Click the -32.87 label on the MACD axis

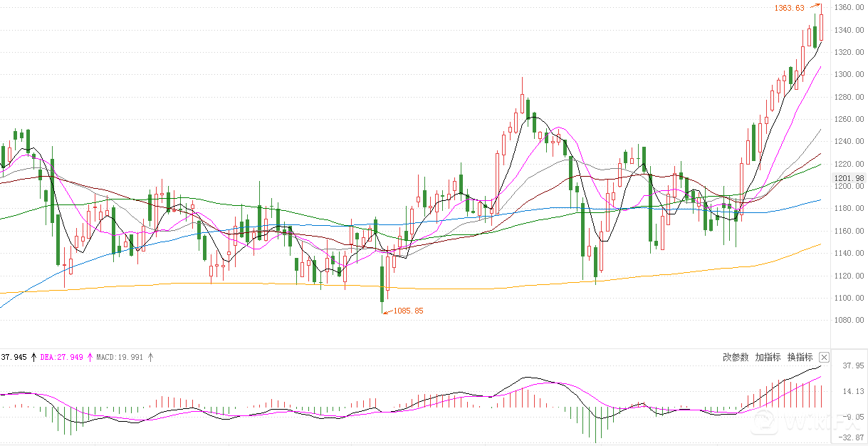852,437
